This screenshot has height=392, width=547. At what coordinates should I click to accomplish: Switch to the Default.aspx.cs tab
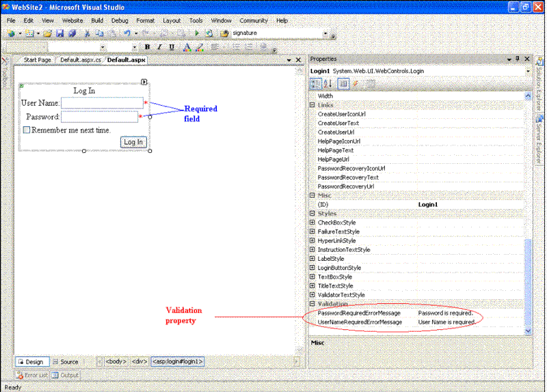tap(81, 60)
